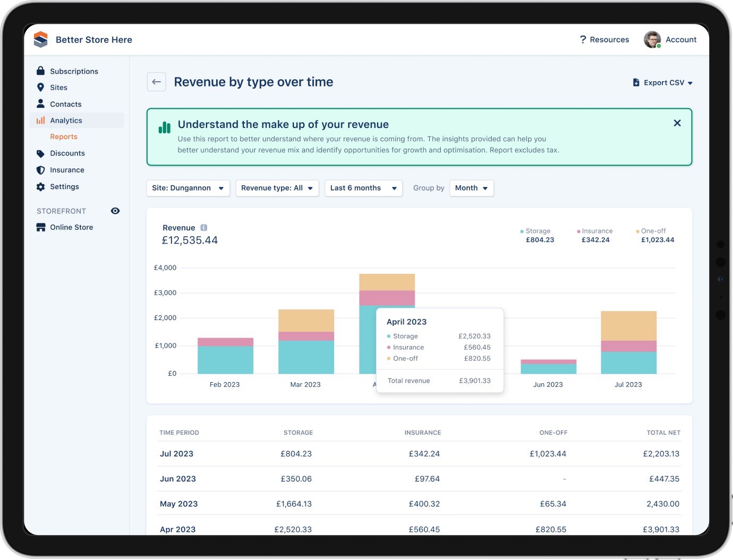Open the Subscriptions lock icon
This screenshot has height=560, width=733.
[40, 71]
